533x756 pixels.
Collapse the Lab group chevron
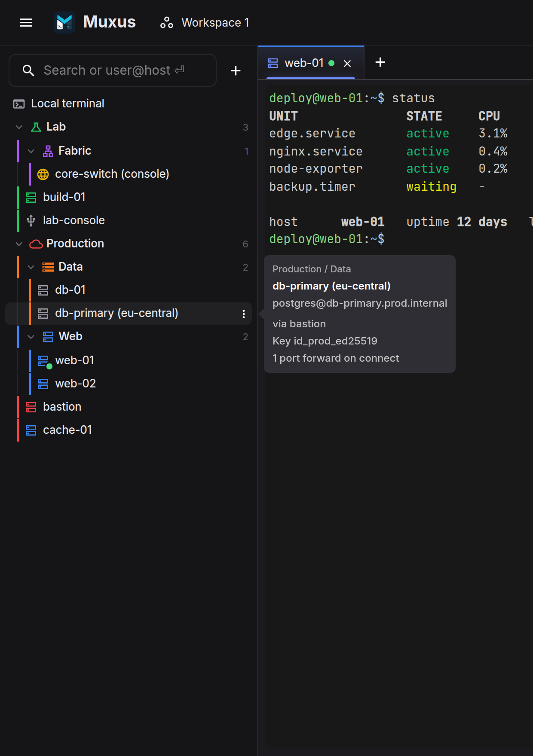(x=19, y=127)
